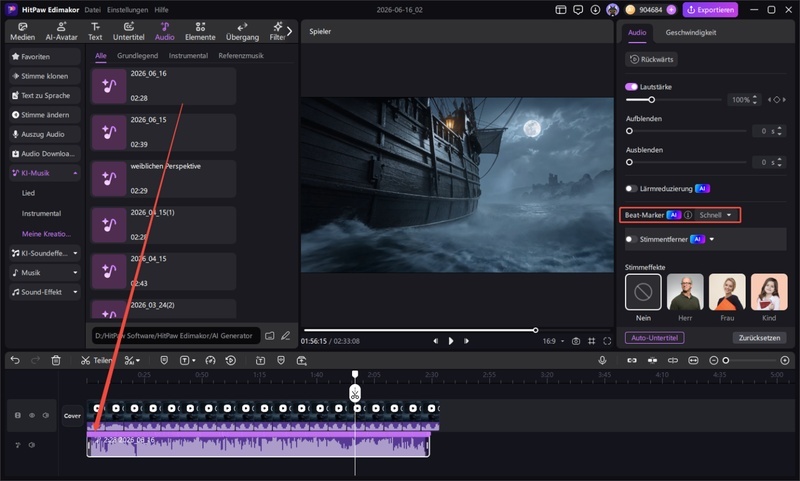Viewport: 800px width, 481px height.
Task: Open the speed gauge tool in the timeline toolbar
Action: [x=210, y=360]
